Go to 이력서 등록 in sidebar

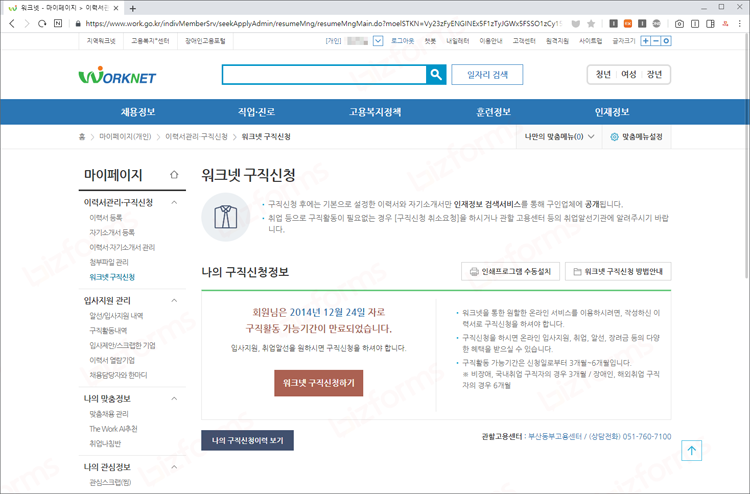click(x=106, y=218)
